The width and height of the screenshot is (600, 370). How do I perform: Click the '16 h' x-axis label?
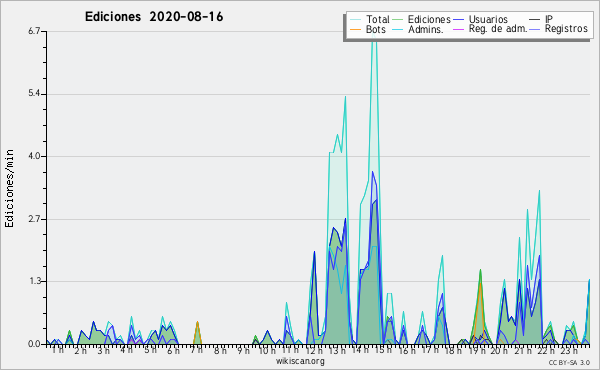coord(407,350)
